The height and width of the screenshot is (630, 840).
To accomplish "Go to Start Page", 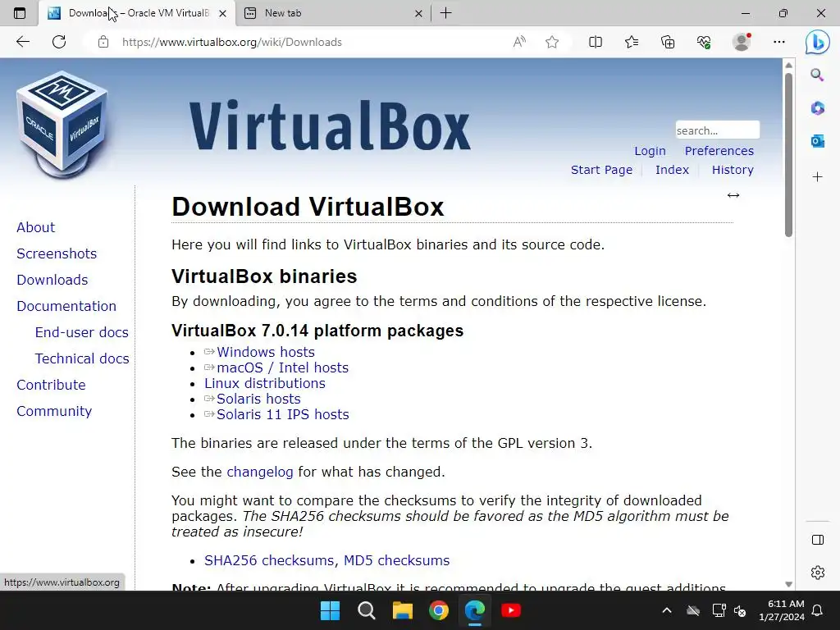I will tap(601, 170).
